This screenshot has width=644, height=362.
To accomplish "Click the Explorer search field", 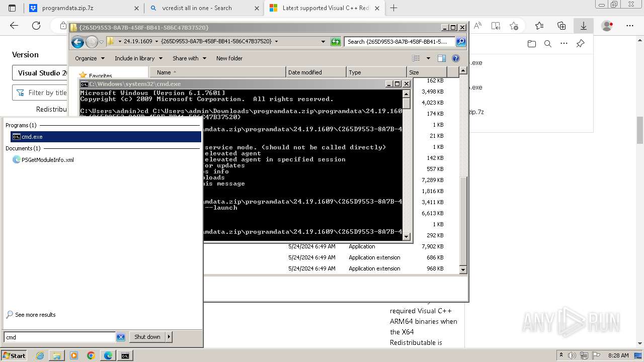I will coord(399,42).
